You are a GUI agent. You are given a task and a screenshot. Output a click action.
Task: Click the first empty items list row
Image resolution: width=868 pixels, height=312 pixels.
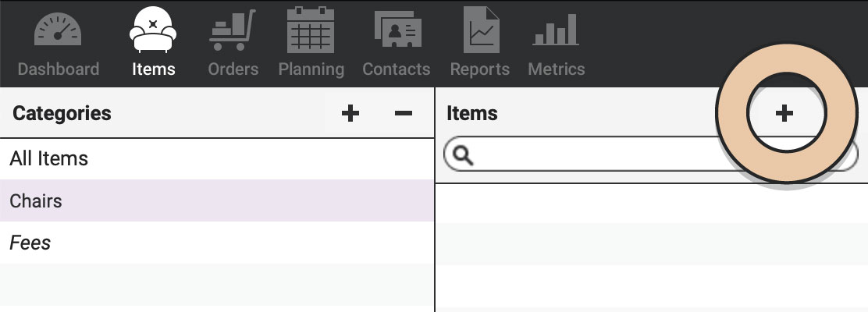652,203
